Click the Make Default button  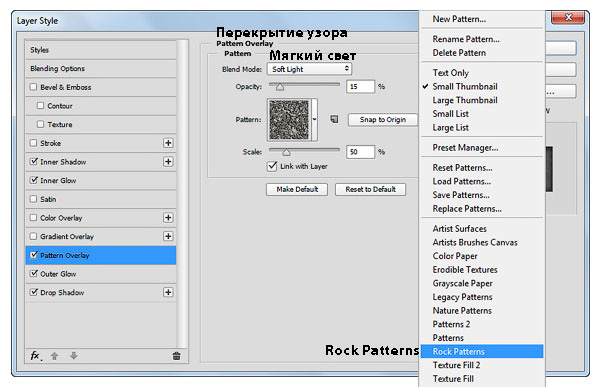coord(297,189)
